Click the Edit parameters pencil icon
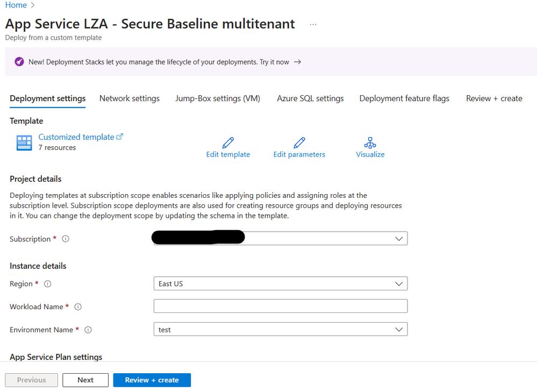This screenshot has width=537, height=392. tap(299, 142)
